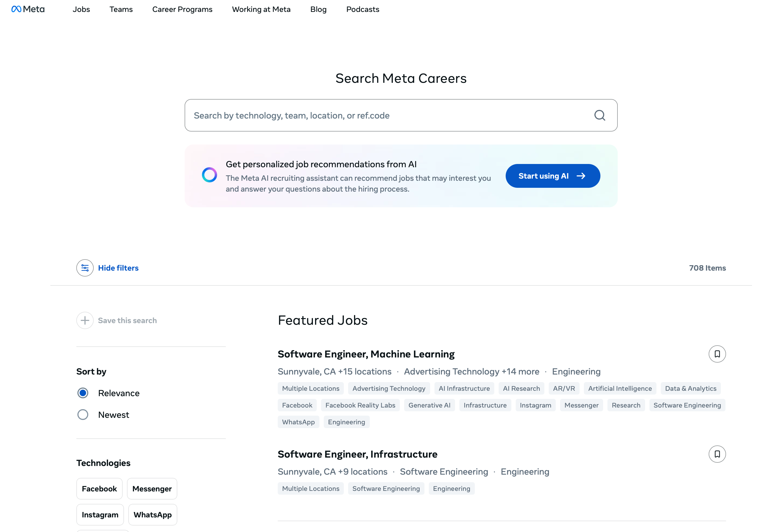The height and width of the screenshot is (532, 765).
Task: Bookmark Software Engineer, Infrastructure job
Action: pos(717,454)
